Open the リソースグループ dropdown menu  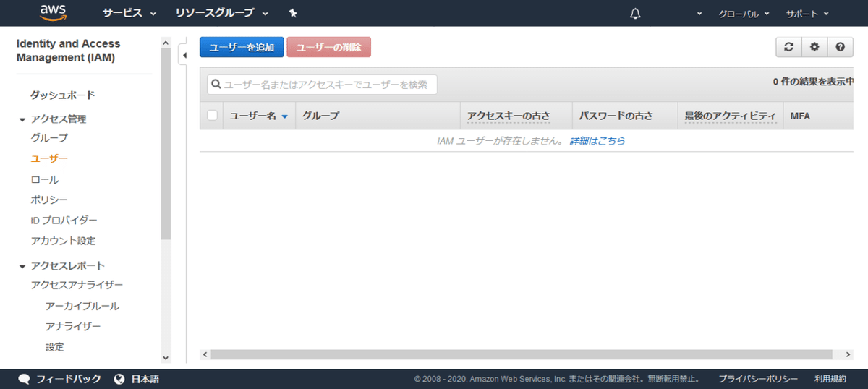222,13
